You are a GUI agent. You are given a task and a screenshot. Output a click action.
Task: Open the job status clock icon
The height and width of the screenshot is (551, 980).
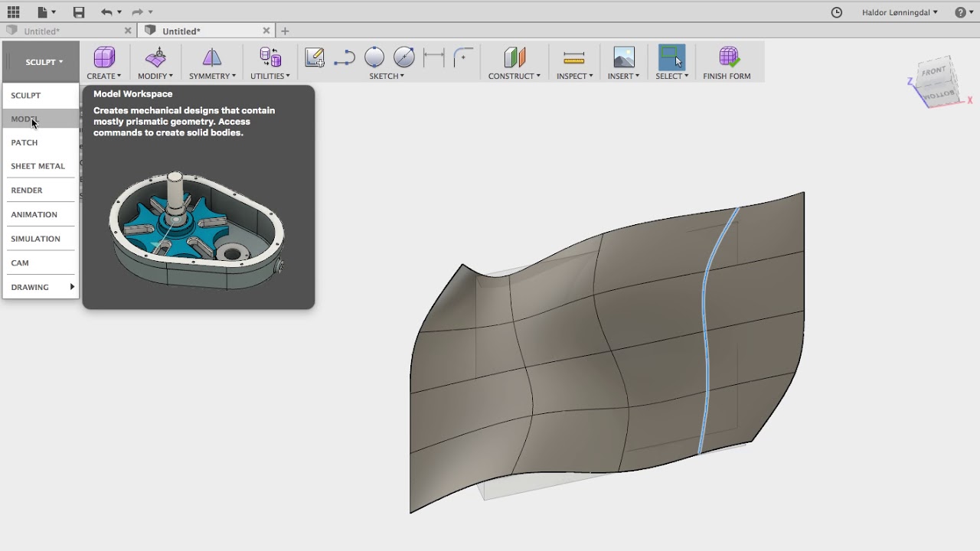pyautogui.click(x=837, y=12)
